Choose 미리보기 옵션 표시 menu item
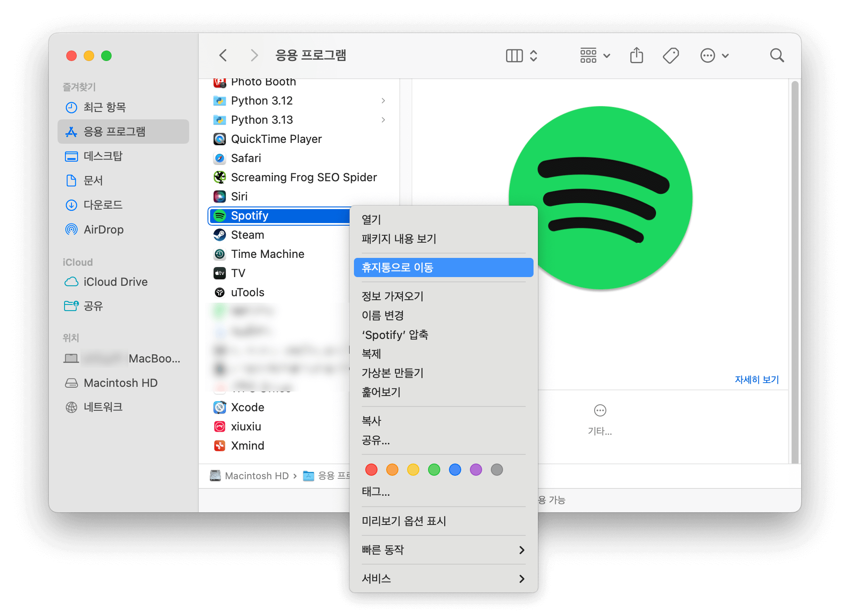This screenshot has width=850, height=616. [444, 521]
